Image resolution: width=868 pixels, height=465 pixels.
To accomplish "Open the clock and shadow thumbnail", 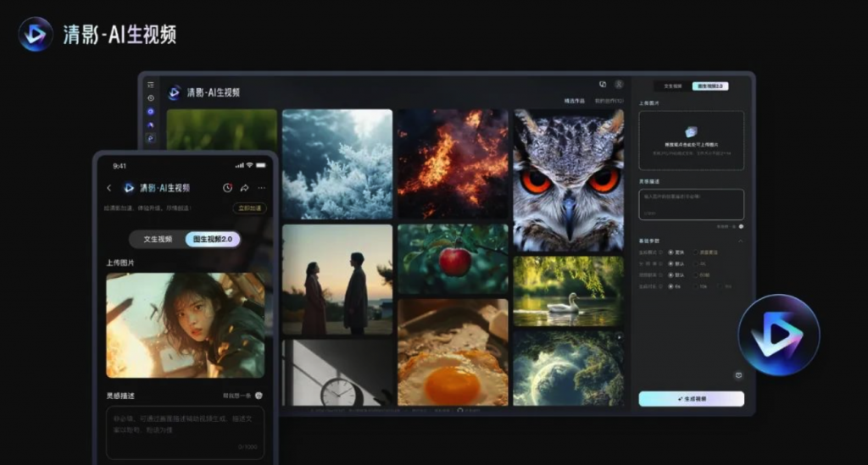I will point(337,373).
